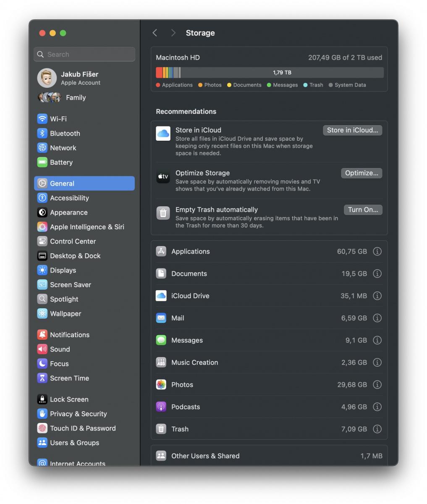Click the Lock Screen icon
The width and height of the screenshot is (427, 504).
coord(42,399)
